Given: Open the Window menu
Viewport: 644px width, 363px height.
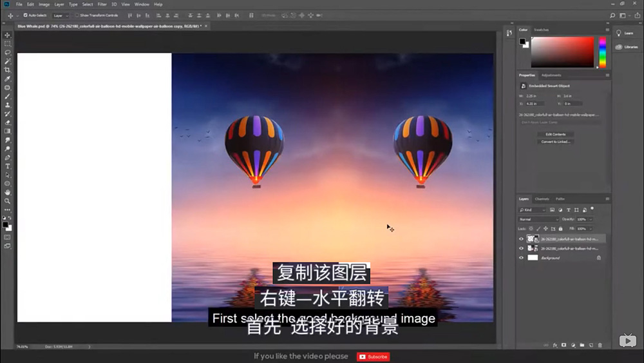Looking at the screenshot, I should click(x=142, y=5).
